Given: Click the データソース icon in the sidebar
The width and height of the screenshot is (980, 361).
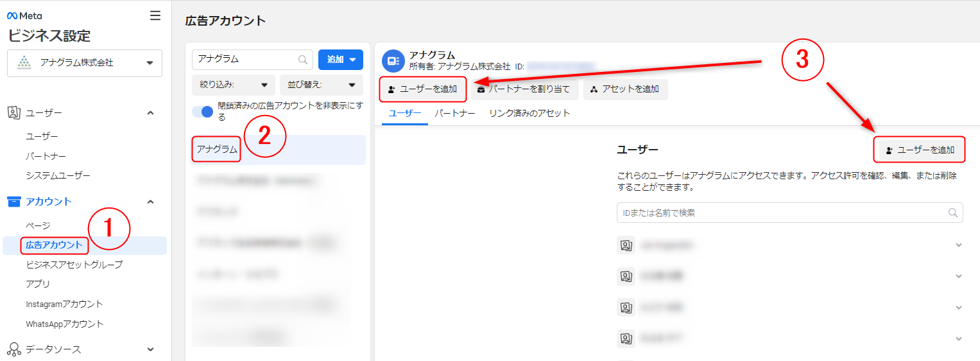Looking at the screenshot, I should (14, 349).
